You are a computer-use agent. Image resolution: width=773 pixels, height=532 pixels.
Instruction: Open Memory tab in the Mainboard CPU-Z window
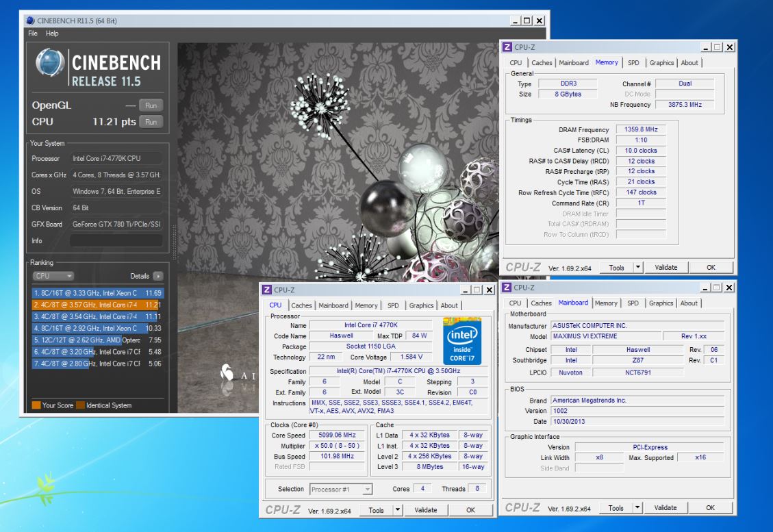pos(606,303)
